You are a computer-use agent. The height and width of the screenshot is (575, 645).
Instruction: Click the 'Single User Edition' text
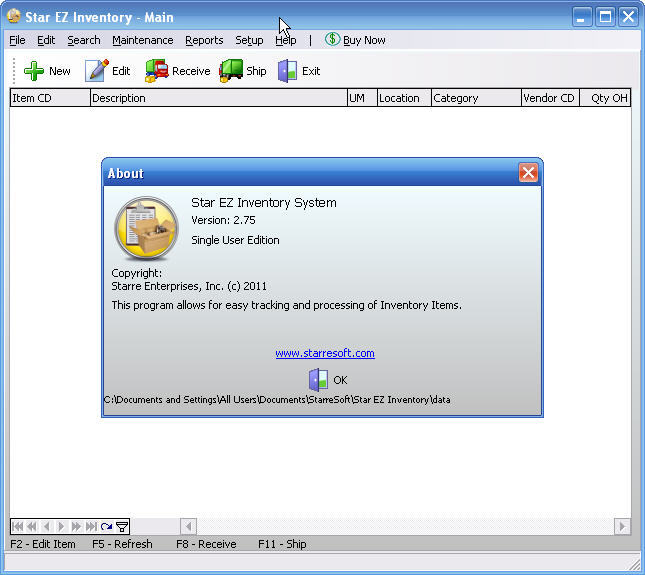[235, 240]
